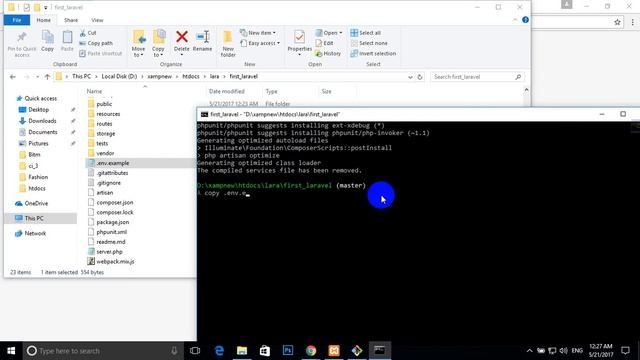Open the New item dropdown
This screenshot has height=360, width=640.
click(x=258, y=33)
